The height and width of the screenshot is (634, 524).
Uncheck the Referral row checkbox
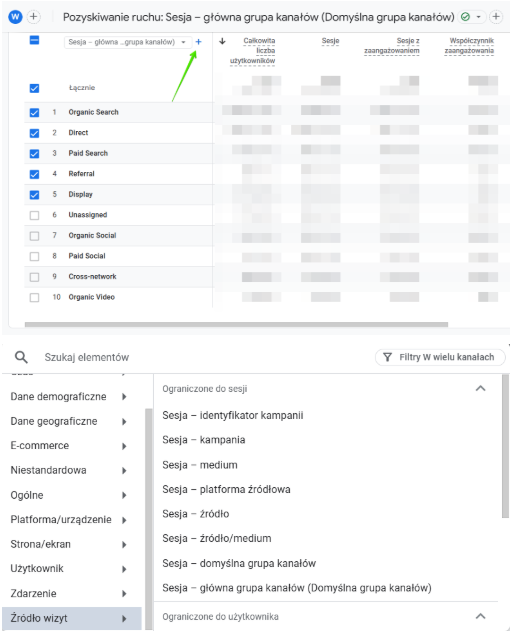pyautogui.click(x=34, y=174)
